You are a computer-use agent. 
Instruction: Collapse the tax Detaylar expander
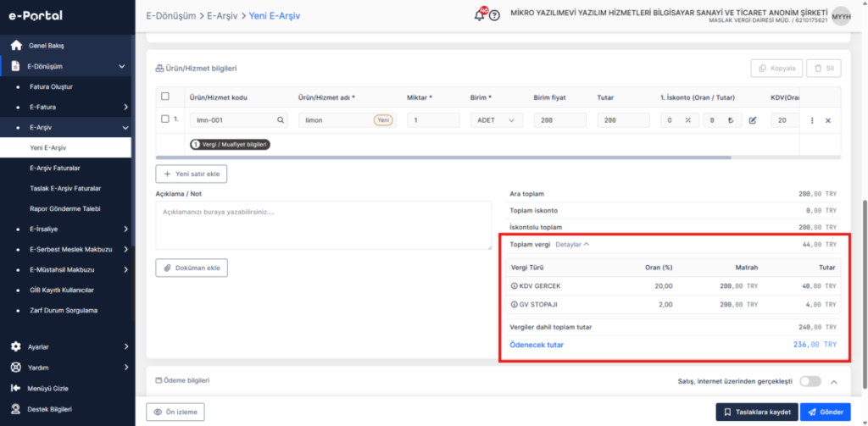[572, 245]
